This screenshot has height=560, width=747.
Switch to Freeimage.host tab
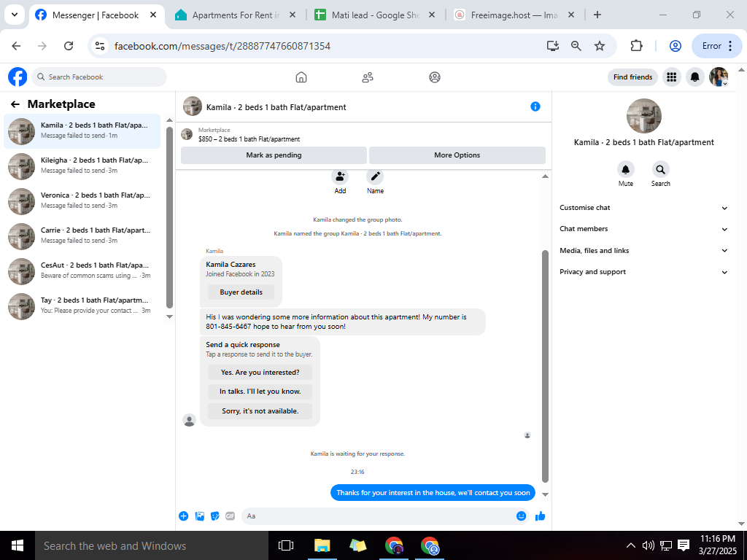pyautogui.click(x=514, y=15)
